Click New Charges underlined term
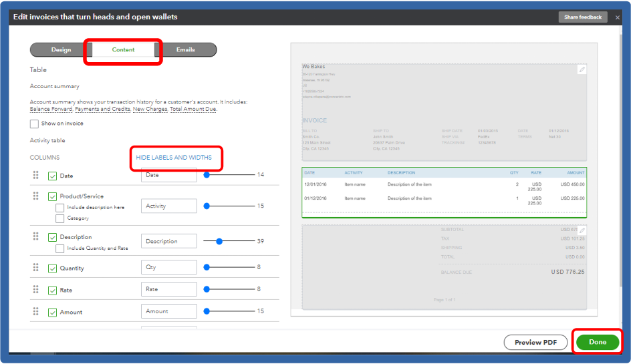 coord(150,109)
